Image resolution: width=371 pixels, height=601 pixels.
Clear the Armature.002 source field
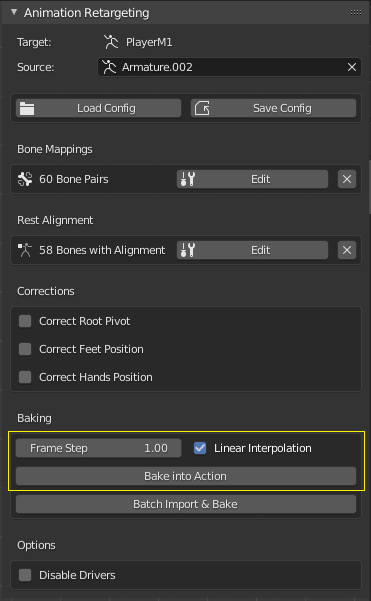tap(352, 67)
